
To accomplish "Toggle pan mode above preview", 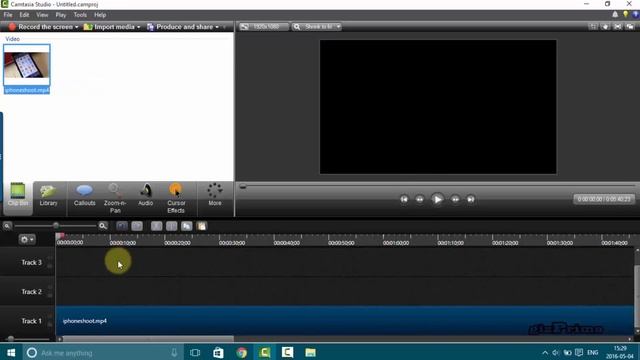I will click(605, 27).
